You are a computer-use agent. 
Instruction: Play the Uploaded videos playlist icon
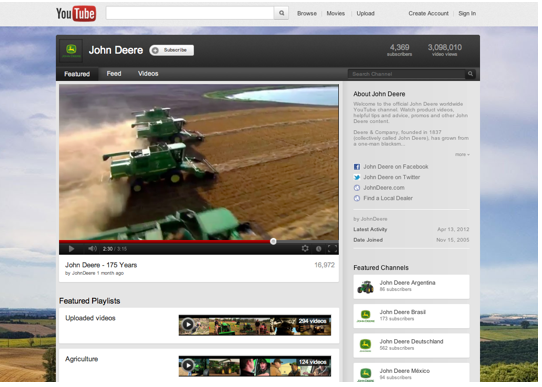coord(188,324)
